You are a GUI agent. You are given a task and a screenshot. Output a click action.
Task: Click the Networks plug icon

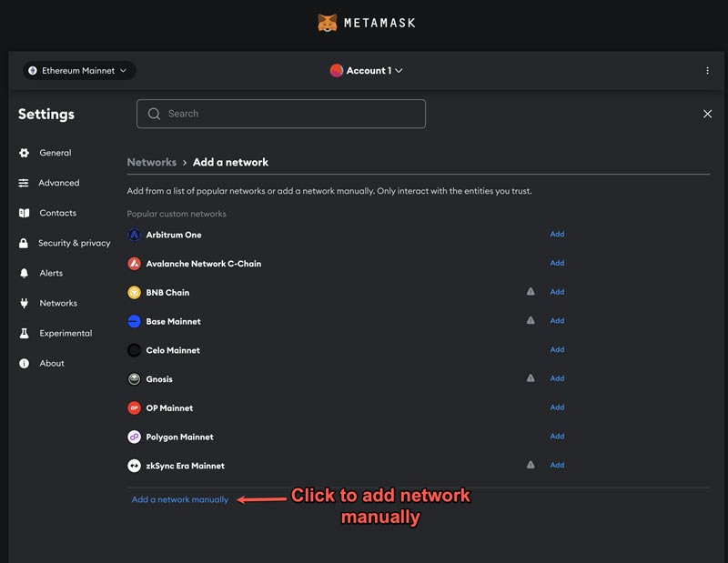pyautogui.click(x=25, y=303)
